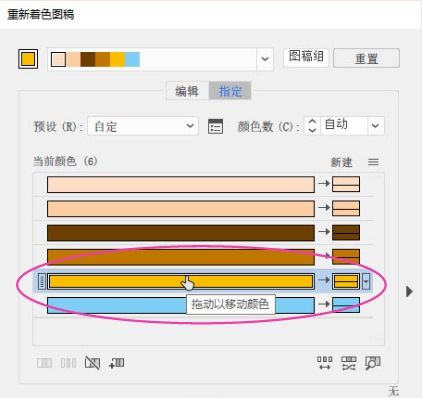Click exclude selected colors icon
The width and height of the screenshot is (422, 398).
tap(92, 363)
